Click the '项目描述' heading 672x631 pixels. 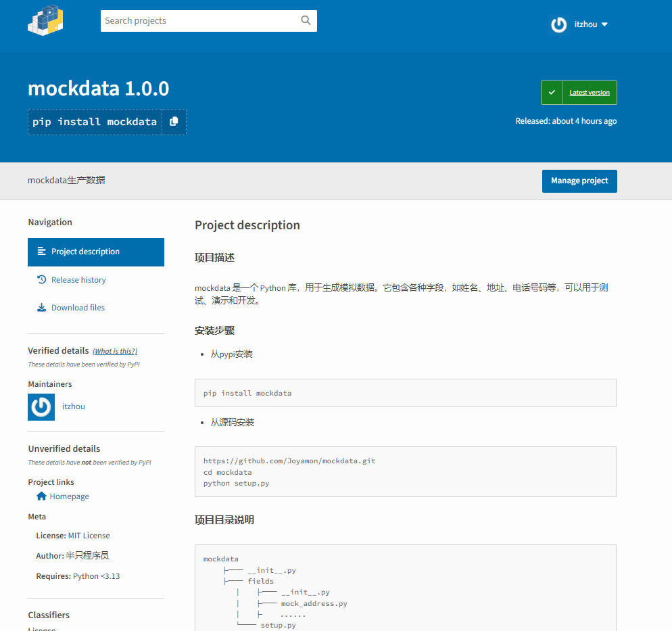(x=214, y=258)
